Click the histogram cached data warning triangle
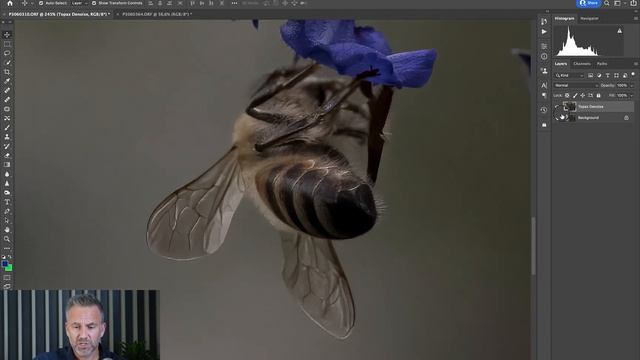 [620, 31]
